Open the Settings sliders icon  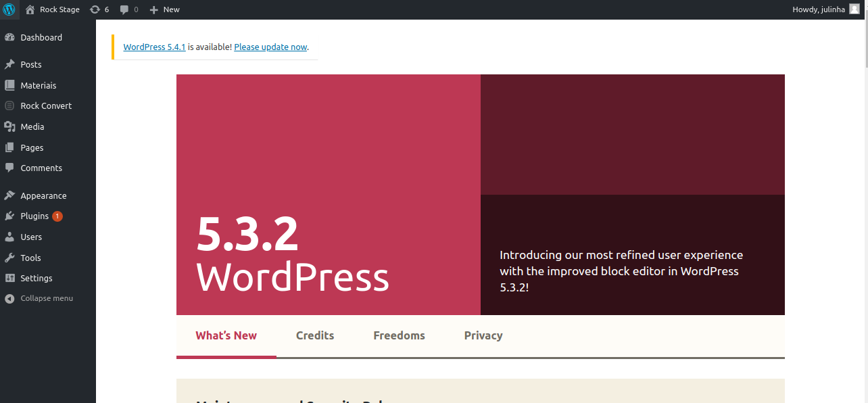(9, 279)
